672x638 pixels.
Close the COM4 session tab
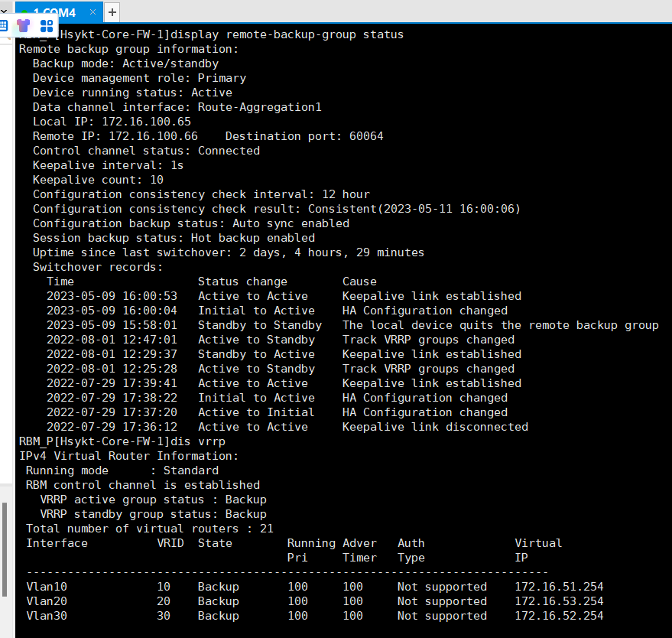point(93,12)
